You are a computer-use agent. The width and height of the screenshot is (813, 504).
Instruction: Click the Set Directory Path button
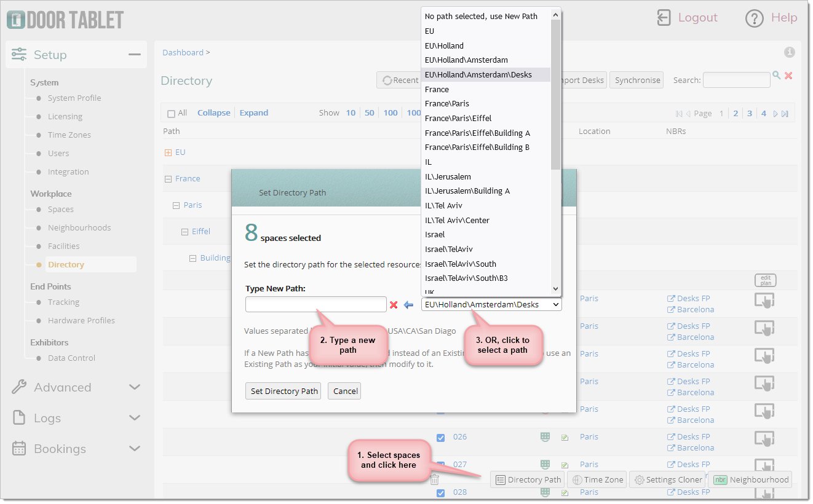point(283,392)
